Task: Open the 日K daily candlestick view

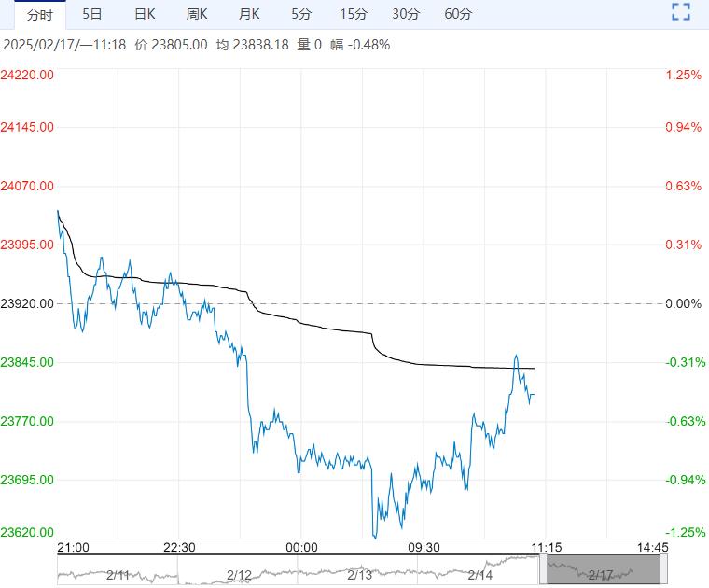Action: coord(145,14)
